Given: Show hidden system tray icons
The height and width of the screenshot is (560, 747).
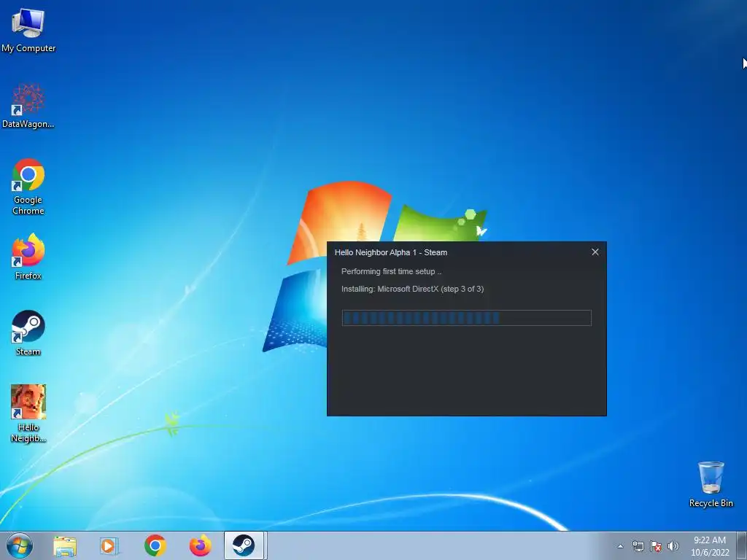Looking at the screenshot, I should tap(620, 546).
